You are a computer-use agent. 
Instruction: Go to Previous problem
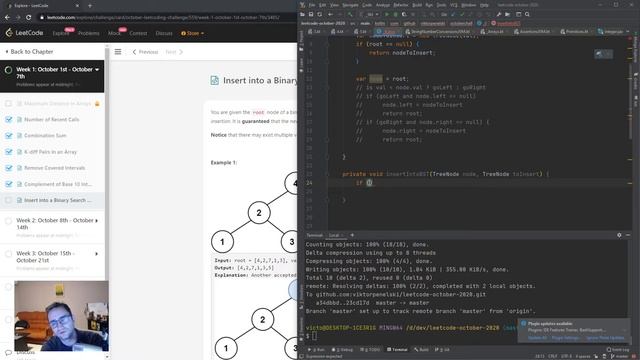(x=145, y=52)
